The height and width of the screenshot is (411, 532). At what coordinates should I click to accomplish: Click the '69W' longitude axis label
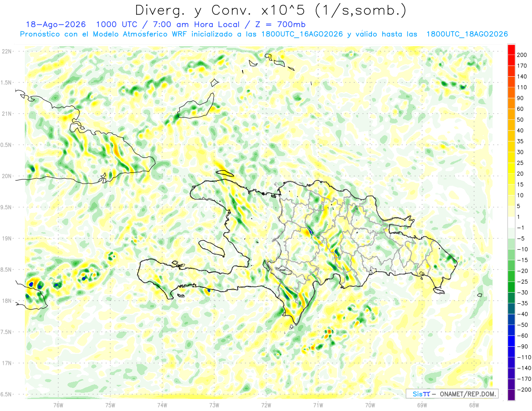coord(422,405)
